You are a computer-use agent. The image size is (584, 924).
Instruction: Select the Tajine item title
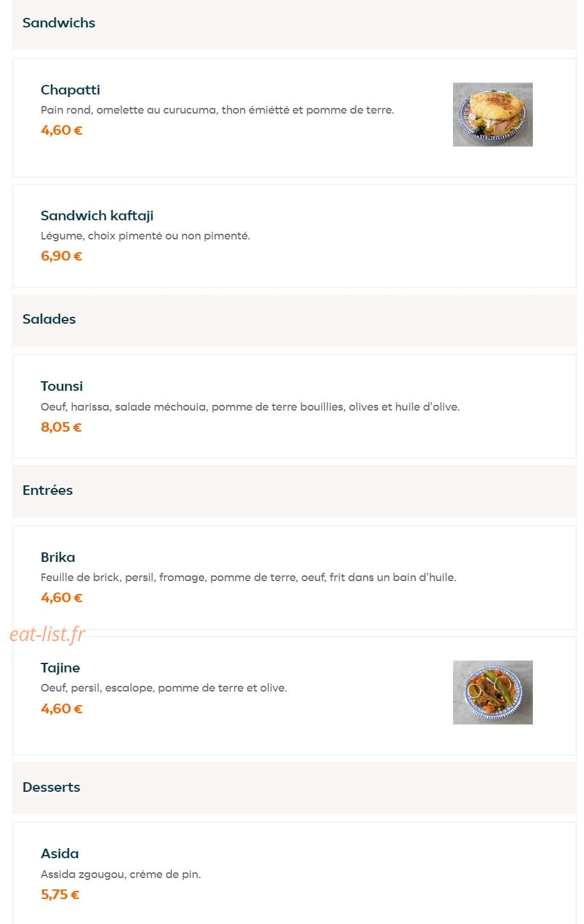[x=61, y=668]
